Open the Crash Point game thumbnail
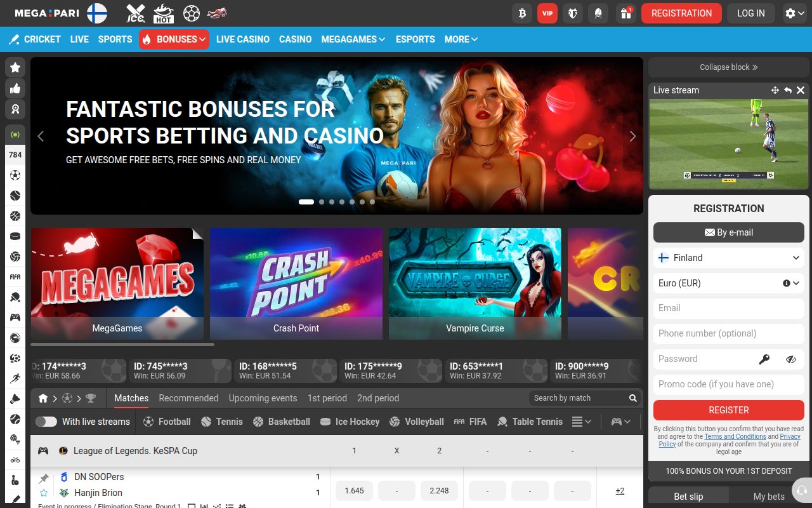812x508 pixels. coord(296,284)
